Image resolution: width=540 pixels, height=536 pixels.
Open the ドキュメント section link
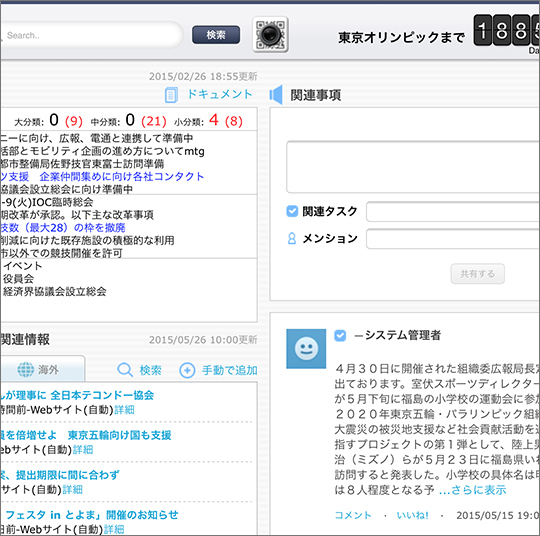coord(220,94)
